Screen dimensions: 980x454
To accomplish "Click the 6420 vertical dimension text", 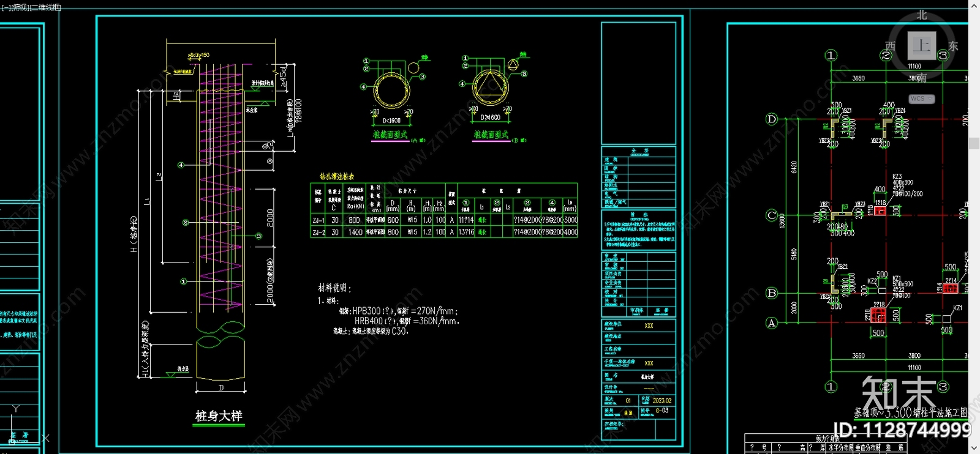I will (794, 167).
